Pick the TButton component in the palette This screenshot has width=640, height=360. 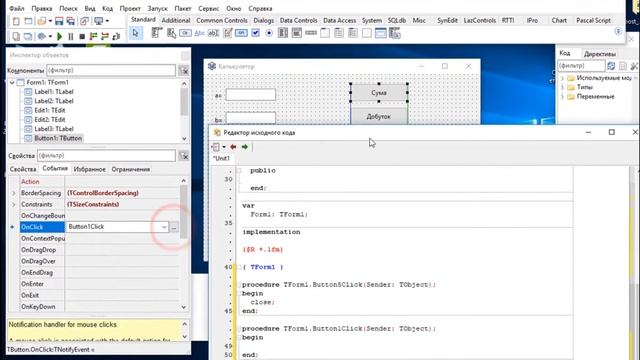tap(185, 33)
